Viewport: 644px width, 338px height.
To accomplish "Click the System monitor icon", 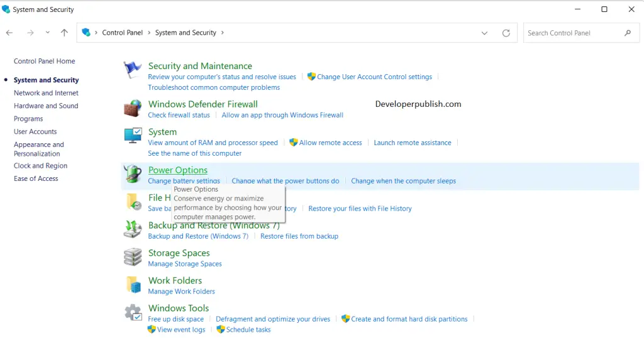I will click(x=133, y=135).
